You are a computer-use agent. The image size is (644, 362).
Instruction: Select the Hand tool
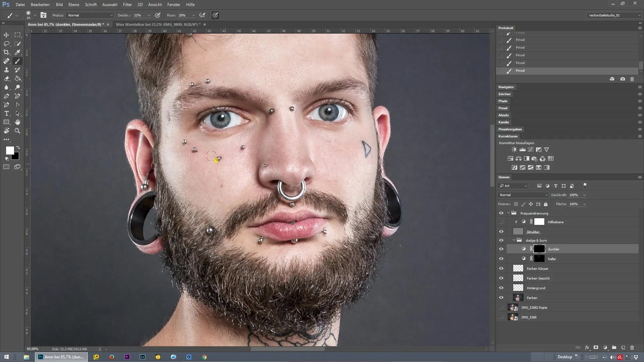coord(17,122)
